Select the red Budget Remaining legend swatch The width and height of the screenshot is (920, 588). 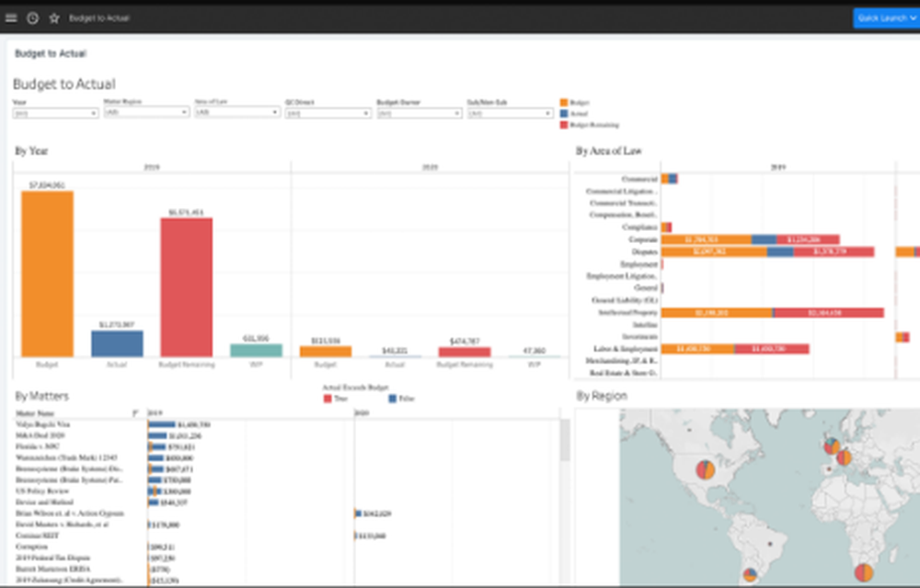(x=564, y=125)
